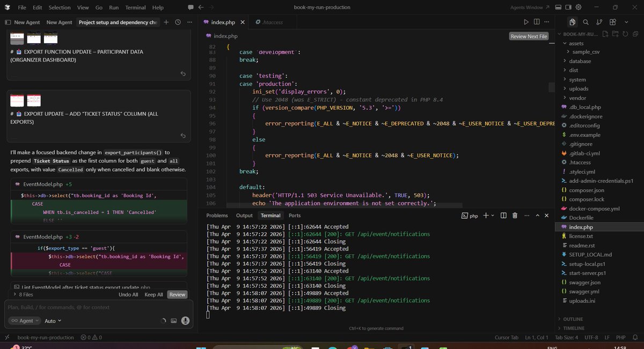The height and width of the screenshot is (349, 644).
Task: Open the settings gear in title bar
Action: [x=579, y=8]
